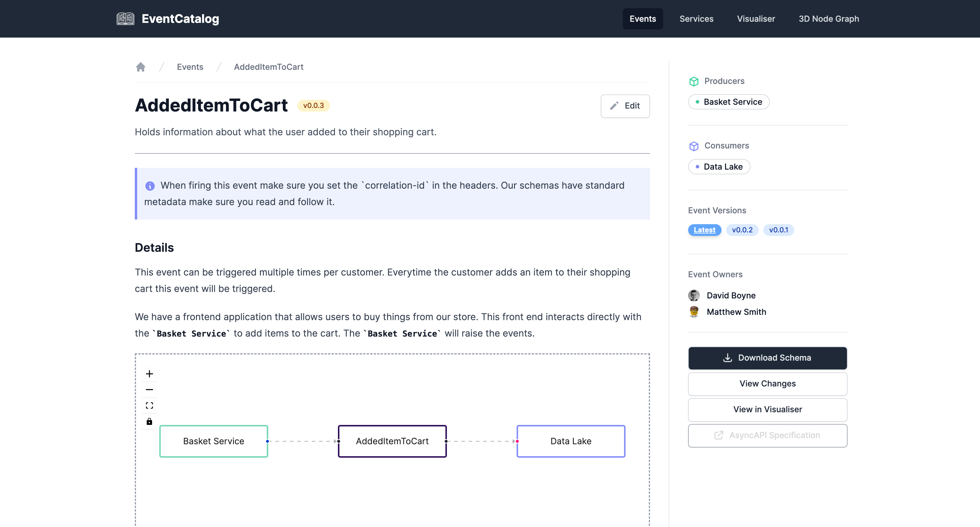This screenshot has width=980, height=527.
Task: Click the lock icon on diagram
Action: [149, 421]
